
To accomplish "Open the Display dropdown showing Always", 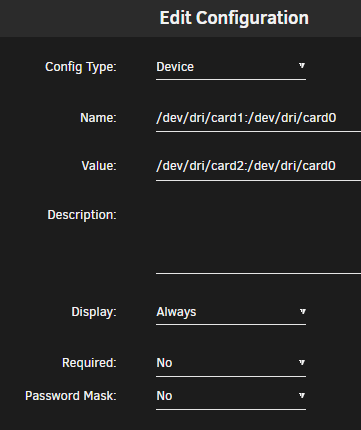I will tap(231, 312).
